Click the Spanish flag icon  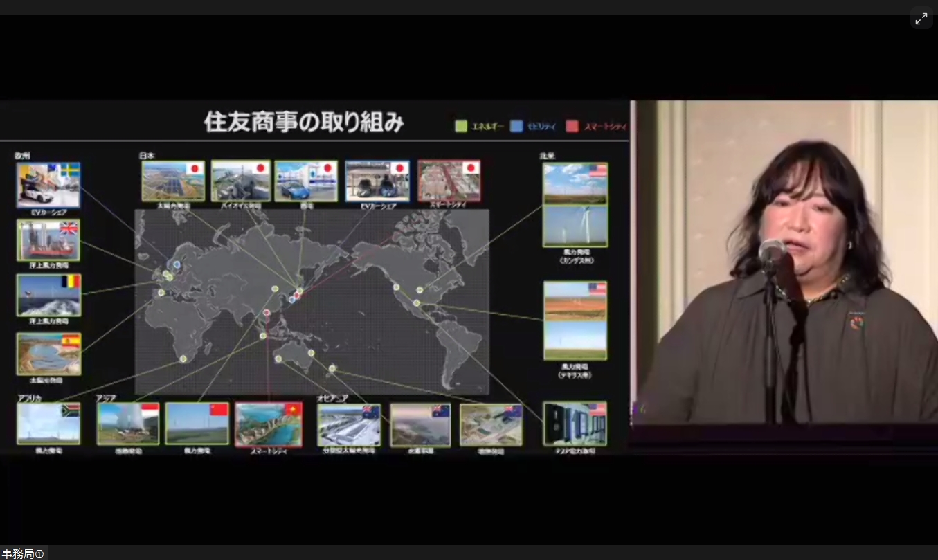point(71,341)
